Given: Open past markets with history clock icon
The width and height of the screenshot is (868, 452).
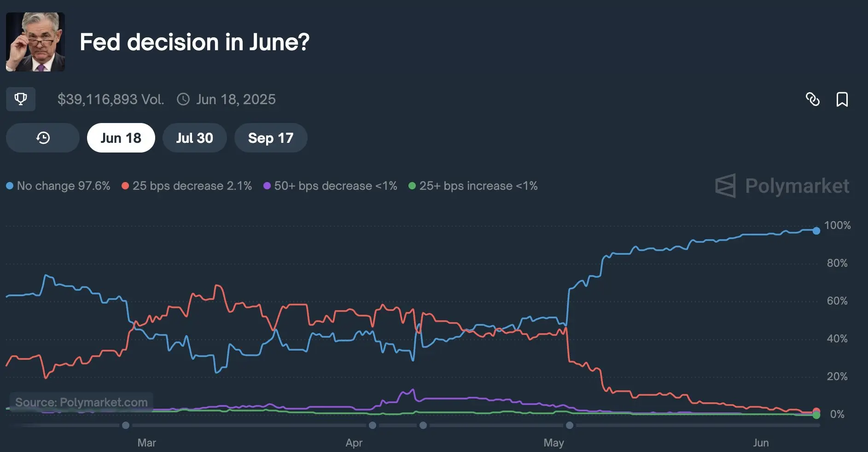Looking at the screenshot, I should pyautogui.click(x=43, y=138).
